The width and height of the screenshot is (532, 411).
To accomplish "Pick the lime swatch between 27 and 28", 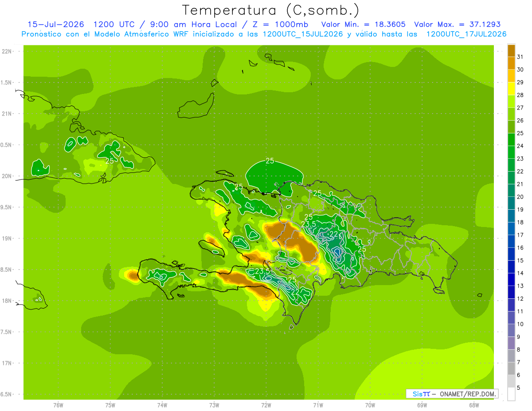I will coord(511,102).
